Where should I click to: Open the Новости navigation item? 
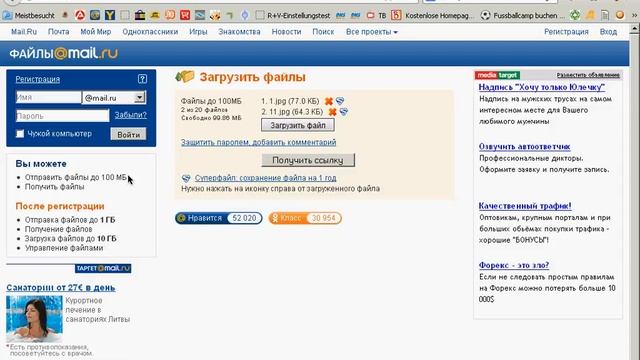tap(287, 31)
